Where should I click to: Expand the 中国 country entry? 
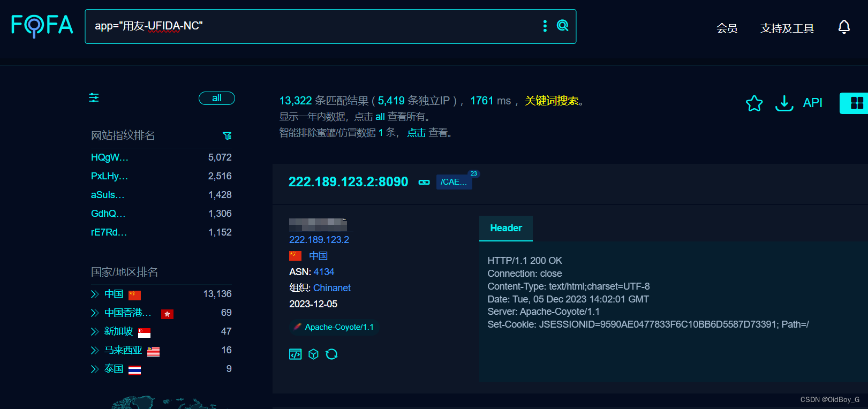[95, 294]
